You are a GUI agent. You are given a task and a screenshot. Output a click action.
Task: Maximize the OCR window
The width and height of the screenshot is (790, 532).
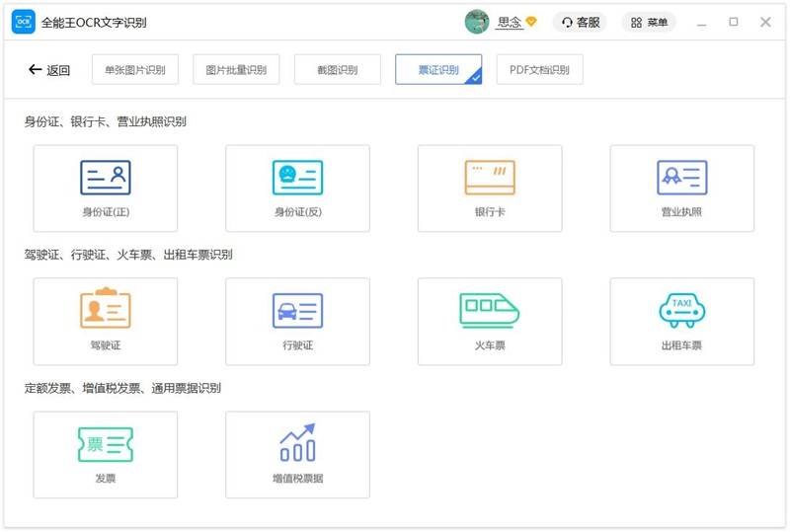click(734, 22)
